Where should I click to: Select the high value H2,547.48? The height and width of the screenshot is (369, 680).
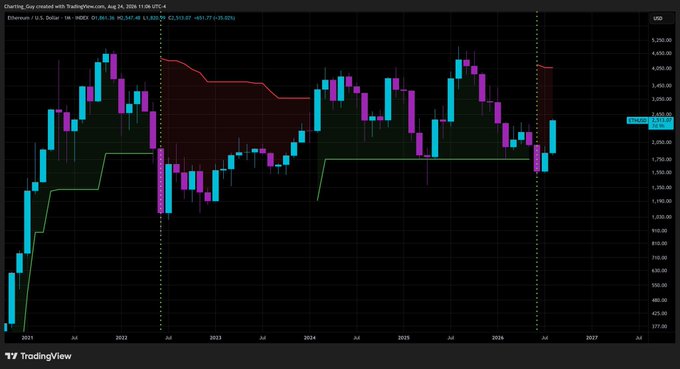coord(129,18)
